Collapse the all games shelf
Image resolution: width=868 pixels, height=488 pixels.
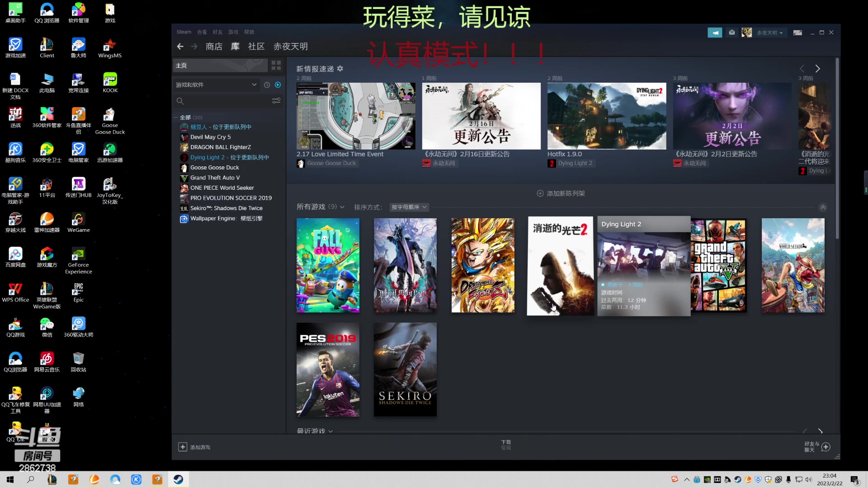point(823,207)
